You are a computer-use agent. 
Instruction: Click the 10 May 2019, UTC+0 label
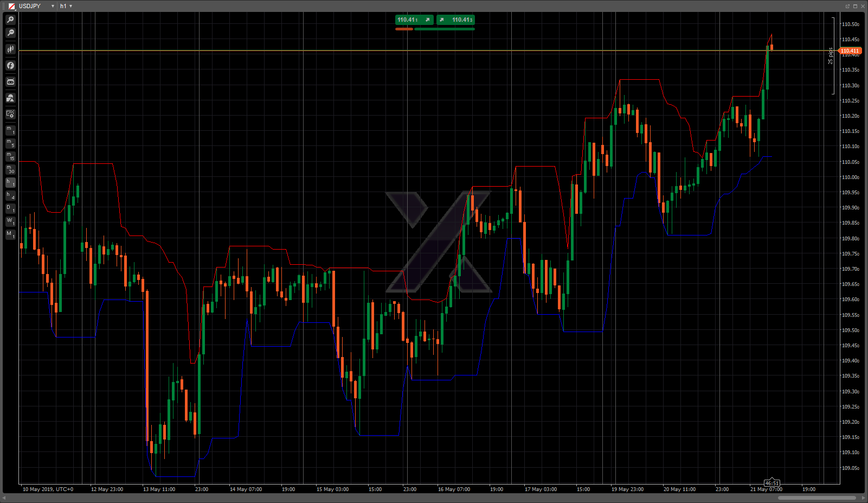point(48,489)
